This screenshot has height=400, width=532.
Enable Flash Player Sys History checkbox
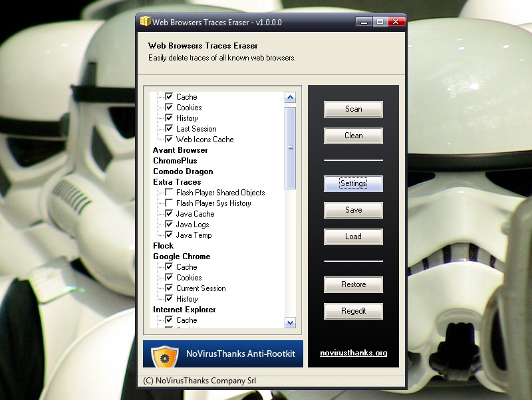169,203
